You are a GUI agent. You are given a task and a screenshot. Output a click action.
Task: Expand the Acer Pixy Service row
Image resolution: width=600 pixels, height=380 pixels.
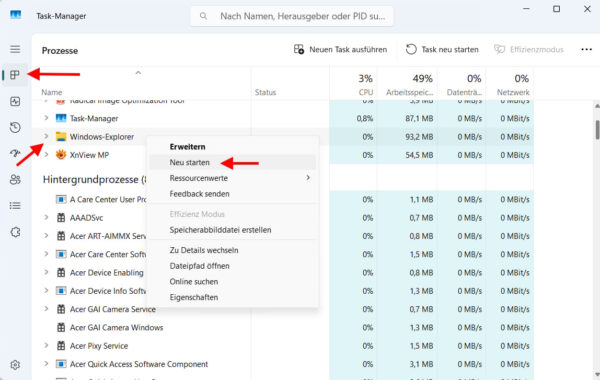click(46, 345)
